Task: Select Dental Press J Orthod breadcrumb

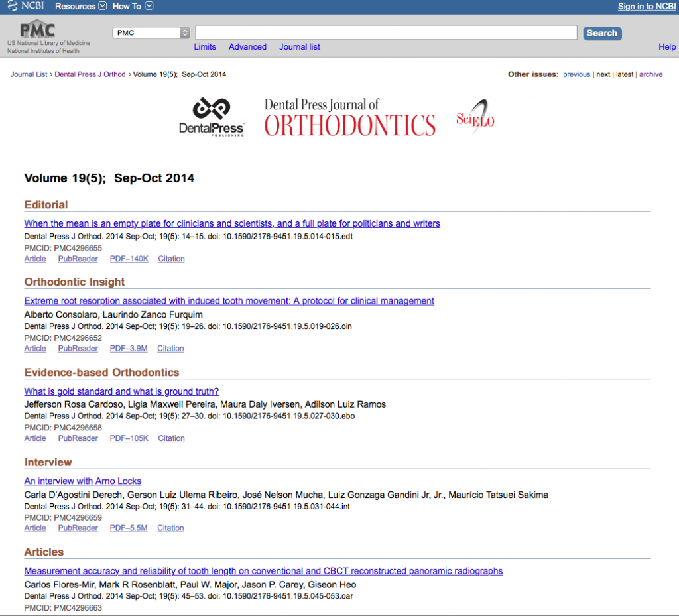Action: [x=90, y=74]
